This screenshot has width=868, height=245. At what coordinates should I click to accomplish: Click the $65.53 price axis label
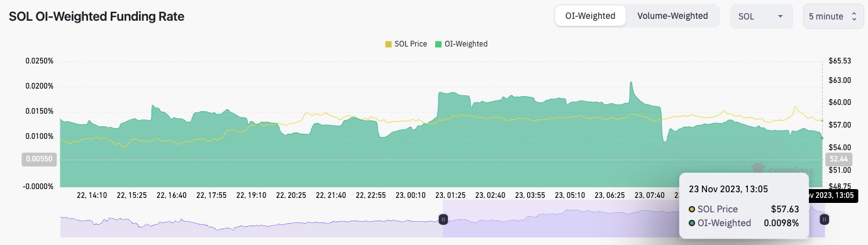click(x=840, y=61)
